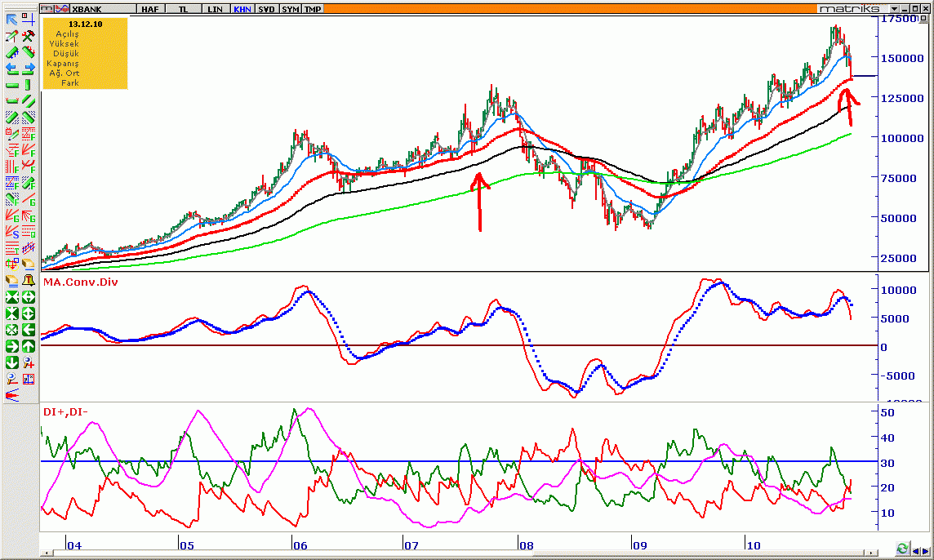This screenshot has height=560, width=934.
Task: Toggle the HAF period button
Action: point(149,9)
